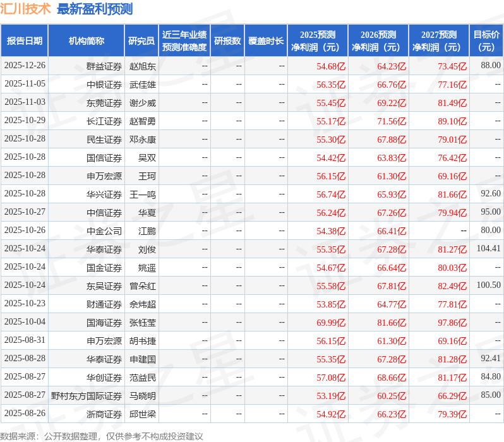Click the 2025预测净利润 column header

pos(318,40)
